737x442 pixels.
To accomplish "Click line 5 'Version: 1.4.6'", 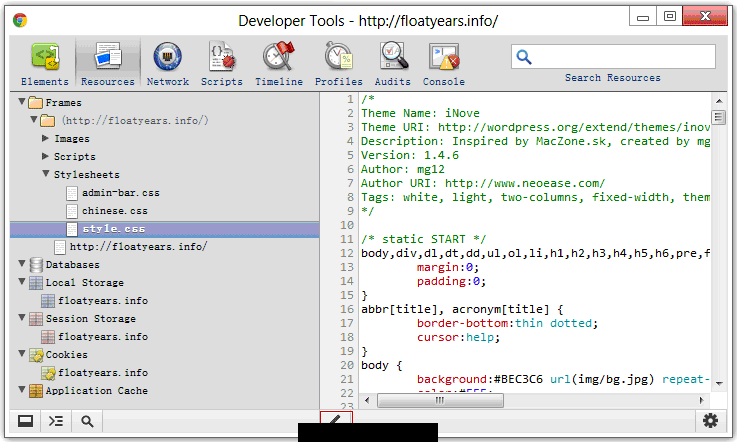I will coord(410,155).
